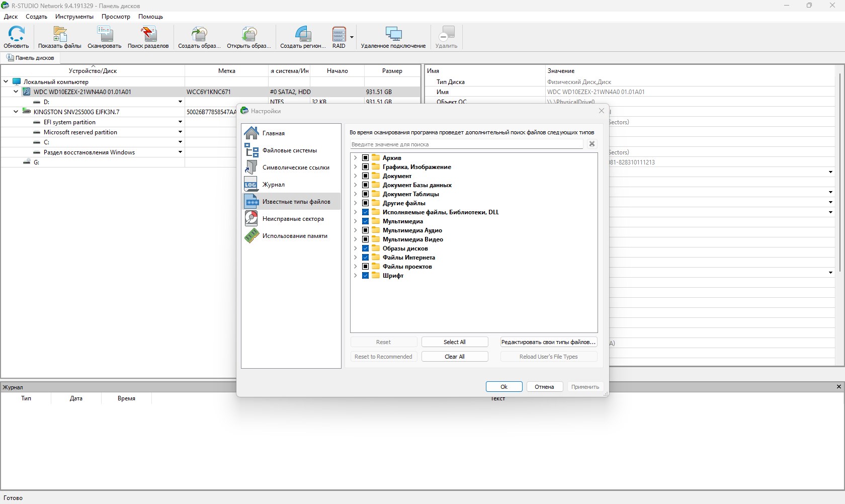Viewport: 845px width, 504px height.
Task: Click the Select All button
Action: pyautogui.click(x=455, y=342)
